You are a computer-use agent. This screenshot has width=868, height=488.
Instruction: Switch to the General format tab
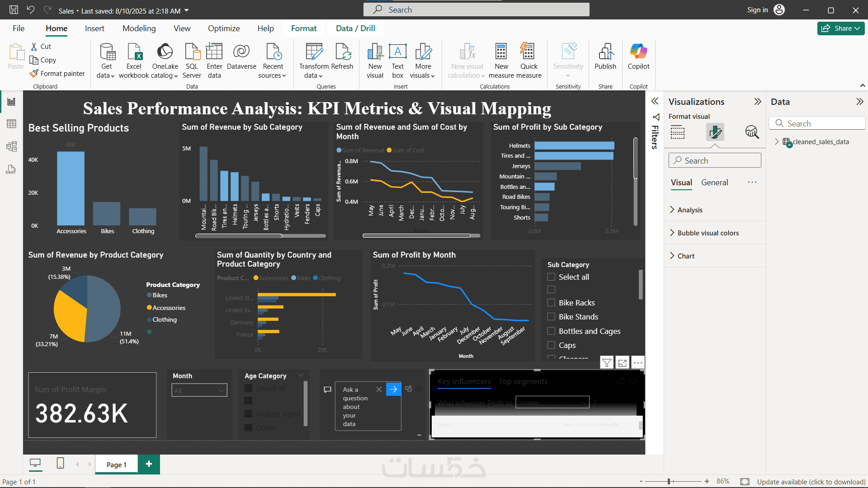click(x=714, y=183)
